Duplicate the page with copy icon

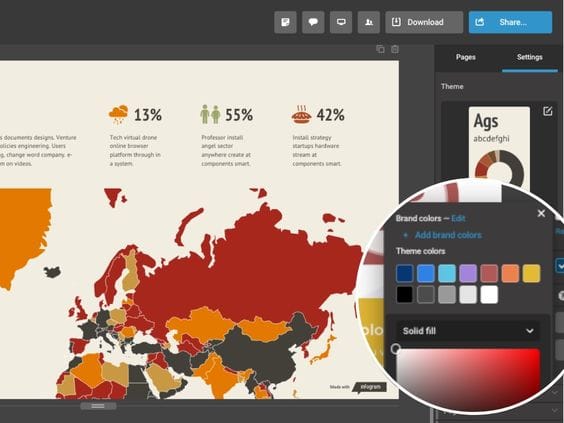[380, 49]
